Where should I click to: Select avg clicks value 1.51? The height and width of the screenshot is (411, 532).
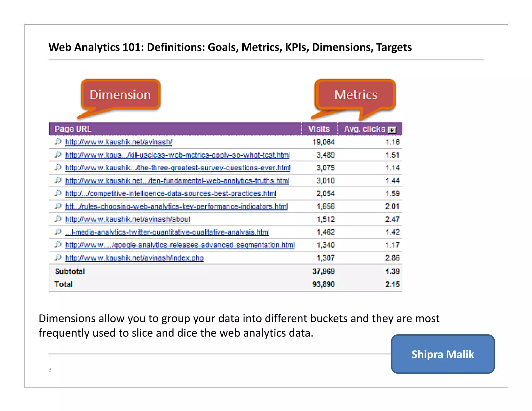(392, 155)
